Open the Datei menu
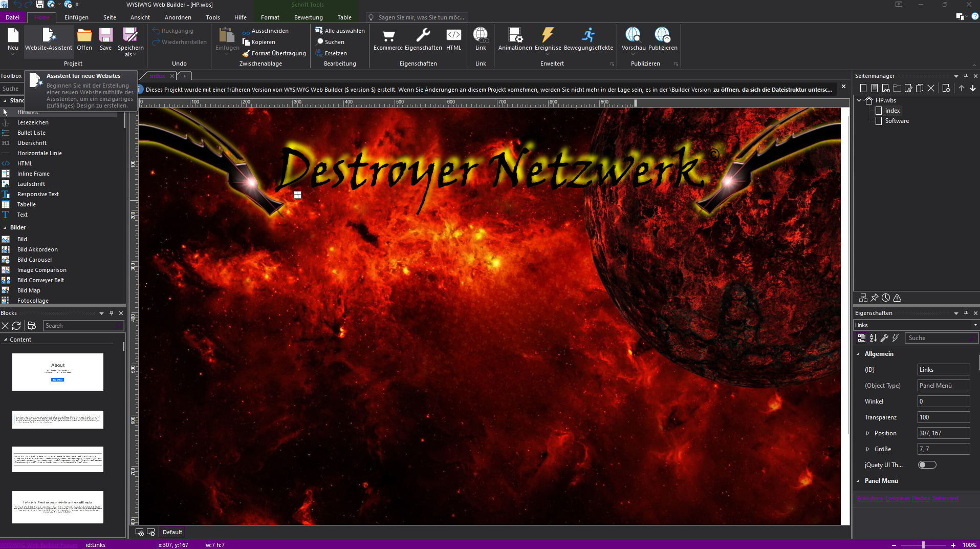The image size is (980, 549). pyautogui.click(x=12, y=17)
